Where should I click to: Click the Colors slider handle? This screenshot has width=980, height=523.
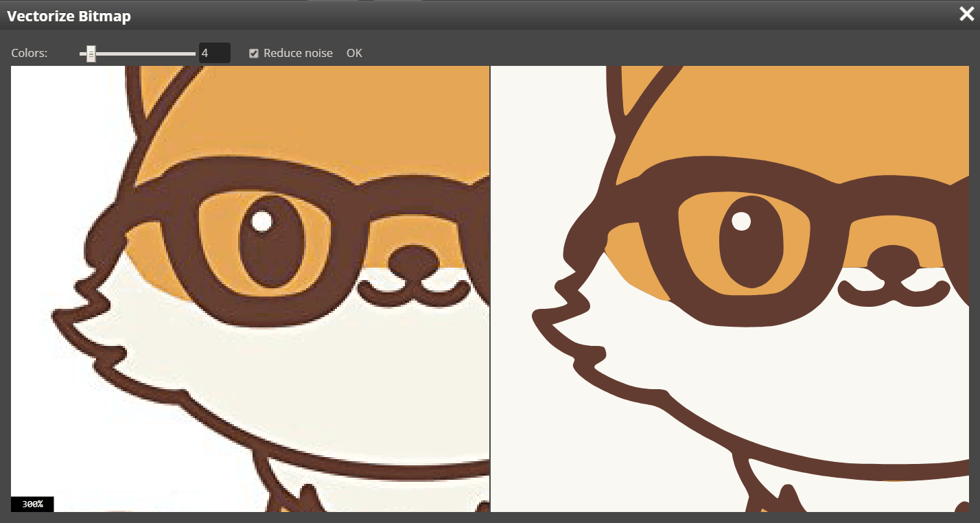(90, 53)
